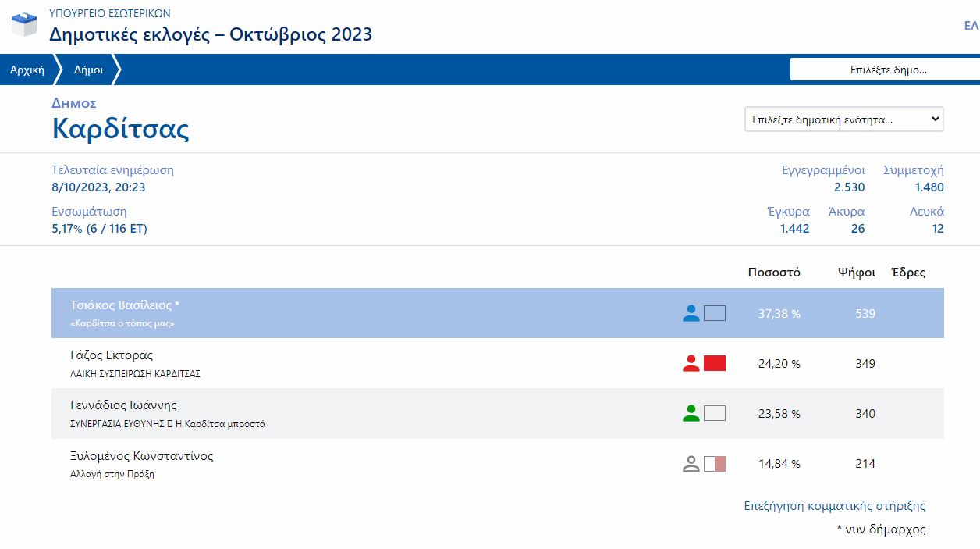Go to Αρχική in the breadcrumb
Image resolution: width=980 pixels, height=549 pixels.
pyautogui.click(x=27, y=70)
